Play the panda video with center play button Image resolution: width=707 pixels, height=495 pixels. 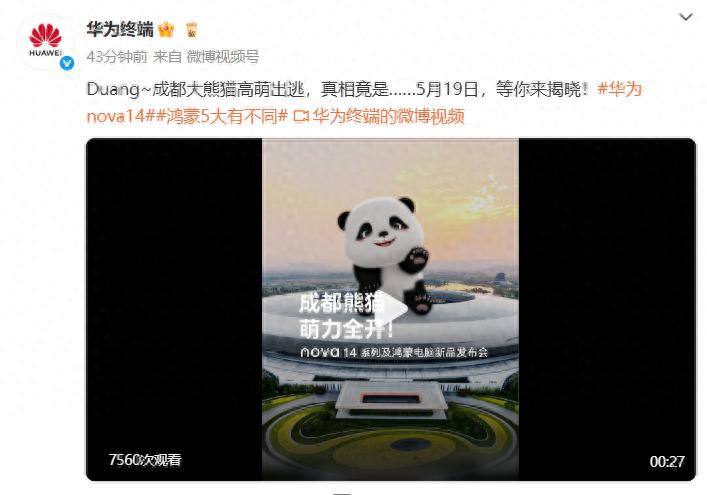pos(390,309)
